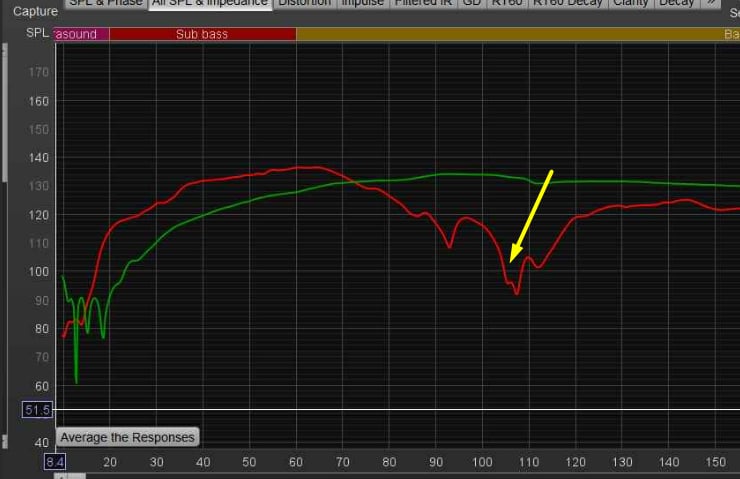Image resolution: width=740 pixels, height=479 pixels.
Task: Select the All SPL & Impedance tab
Action: click(210, 3)
